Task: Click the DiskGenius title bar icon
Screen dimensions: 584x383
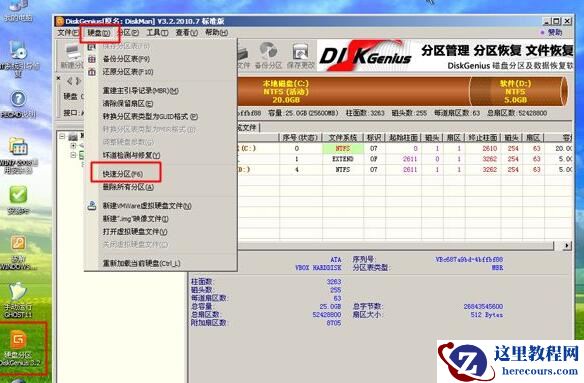Action: tap(60, 21)
